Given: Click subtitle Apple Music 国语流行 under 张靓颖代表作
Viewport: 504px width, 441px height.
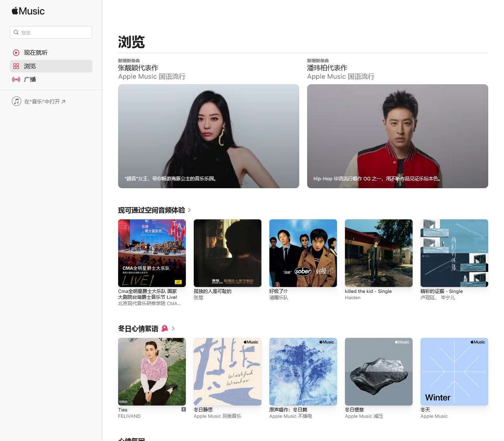Looking at the screenshot, I should coord(152,76).
